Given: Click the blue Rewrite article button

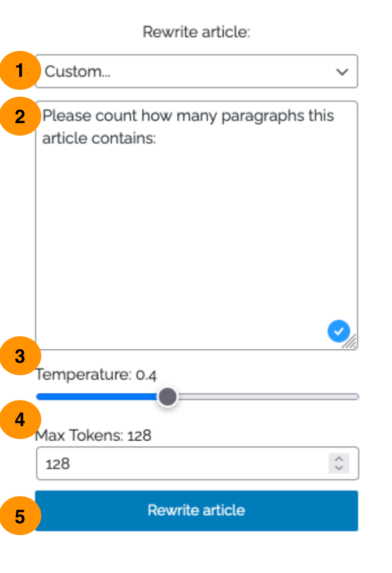Looking at the screenshot, I should 196,510.
